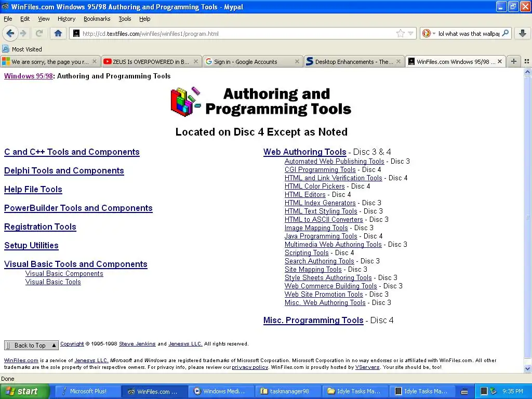Open Visual Basic Tools sublink
This screenshot has width=532, height=399.
click(x=53, y=282)
